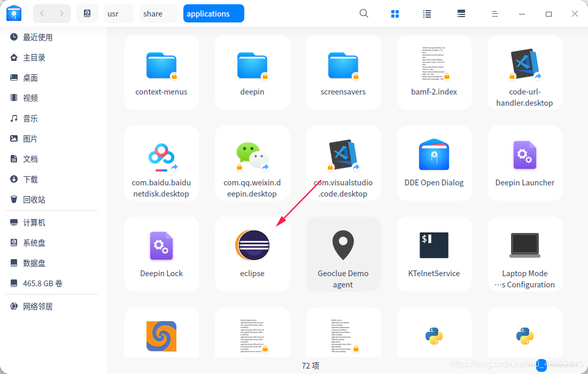Switch to list view
The image size is (588, 374).
click(427, 14)
